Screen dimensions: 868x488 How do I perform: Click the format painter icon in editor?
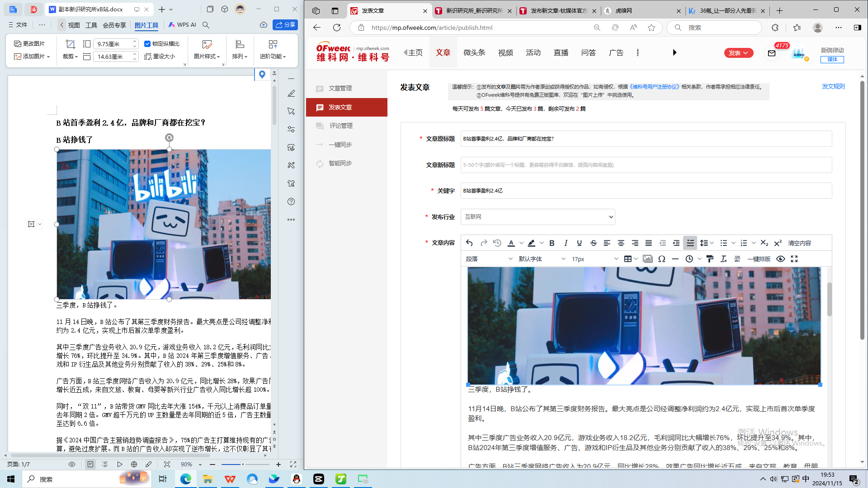pyautogui.click(x=710, y=259)
